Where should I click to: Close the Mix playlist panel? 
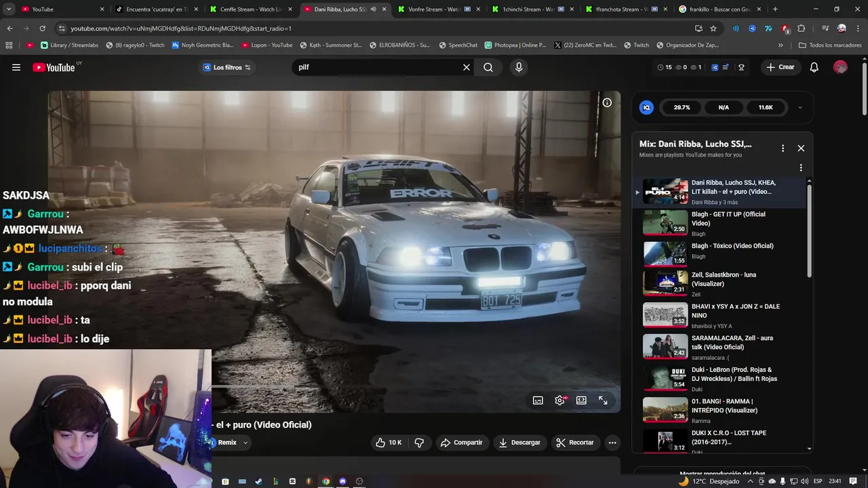click(801, 148)
